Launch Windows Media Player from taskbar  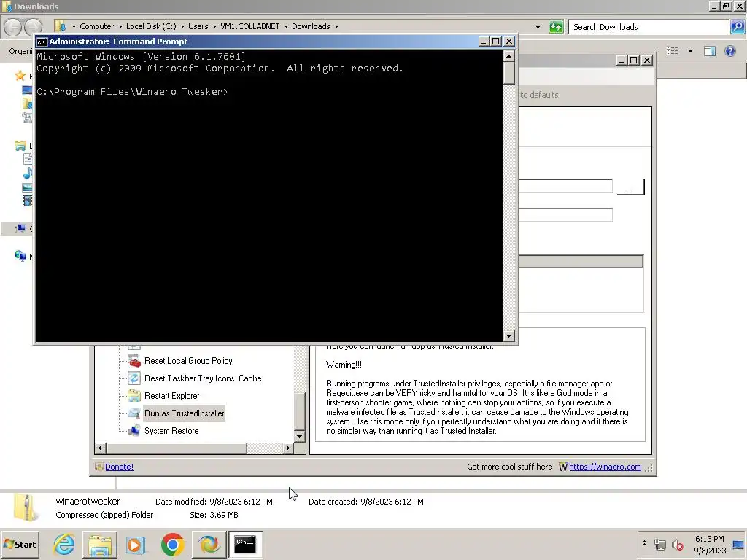click(136, 544)
